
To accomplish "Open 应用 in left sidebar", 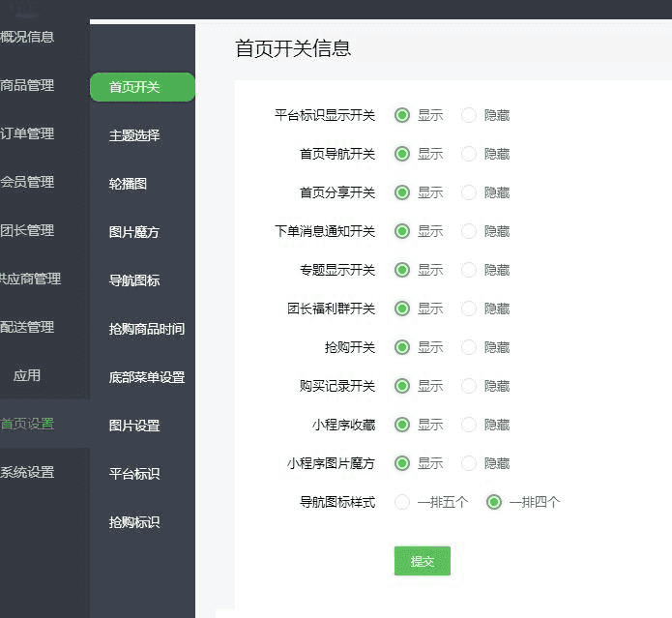I will (27, 376).
